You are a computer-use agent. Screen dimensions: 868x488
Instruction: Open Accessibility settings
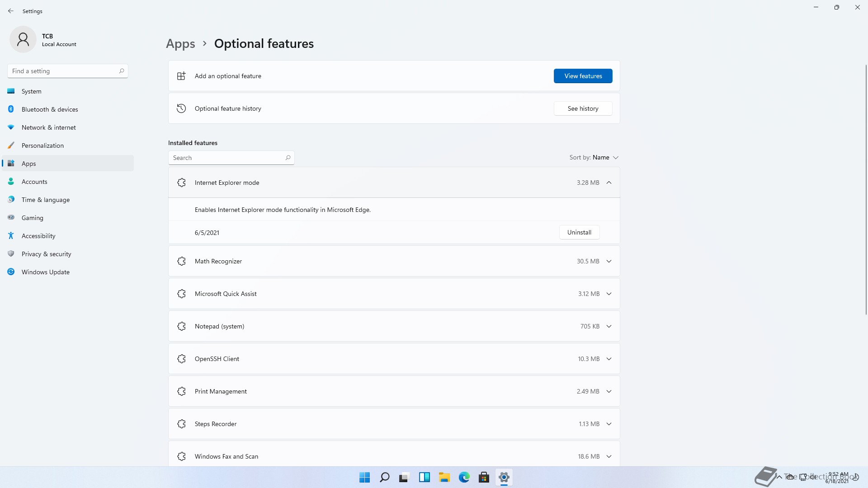click(68, 236)
